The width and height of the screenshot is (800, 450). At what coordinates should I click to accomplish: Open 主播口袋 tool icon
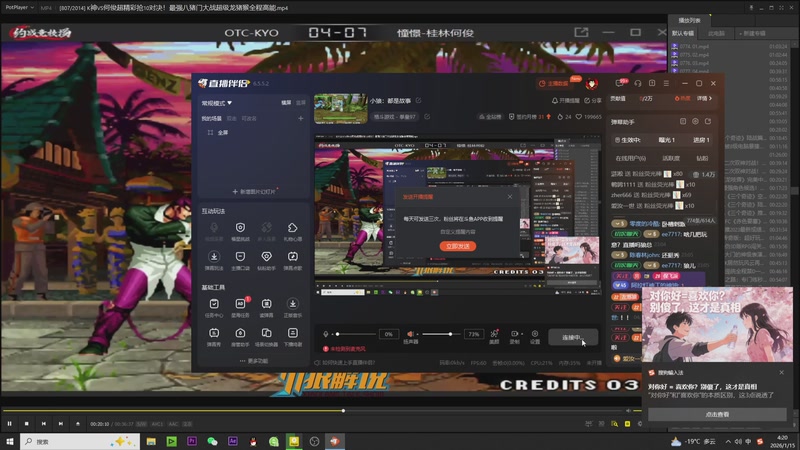[240, 260]
